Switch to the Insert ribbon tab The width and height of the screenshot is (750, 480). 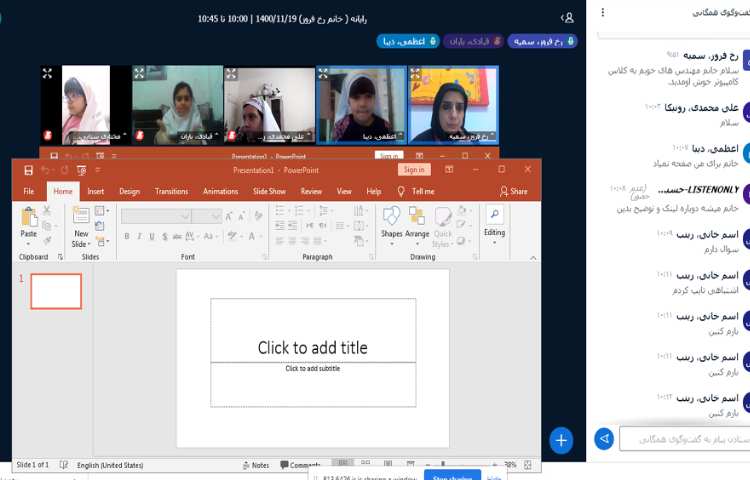coord(95,191)
